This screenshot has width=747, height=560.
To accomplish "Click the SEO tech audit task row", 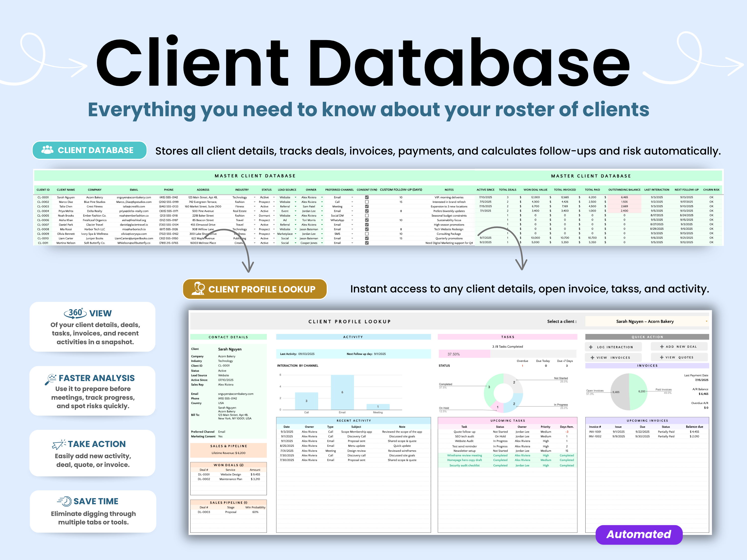I will click(507, 437).
